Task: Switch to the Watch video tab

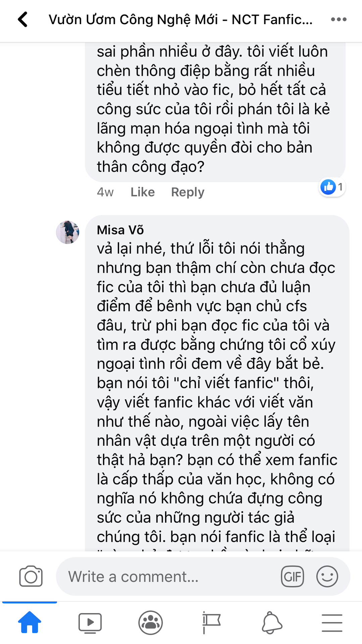Action: coord(90,623)
